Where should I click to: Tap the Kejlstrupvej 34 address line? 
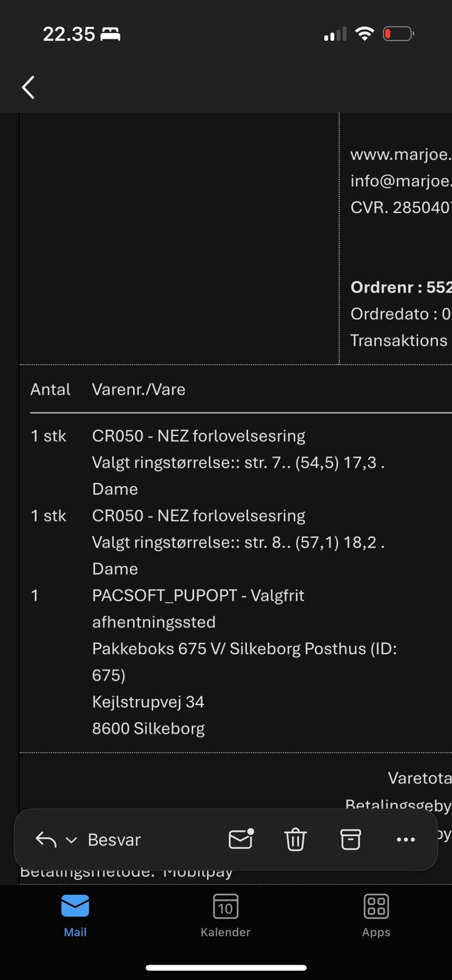(148, 702)
